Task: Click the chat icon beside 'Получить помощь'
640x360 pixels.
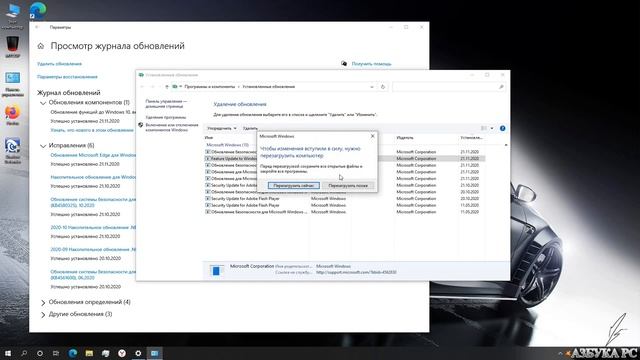Action: 344,64
